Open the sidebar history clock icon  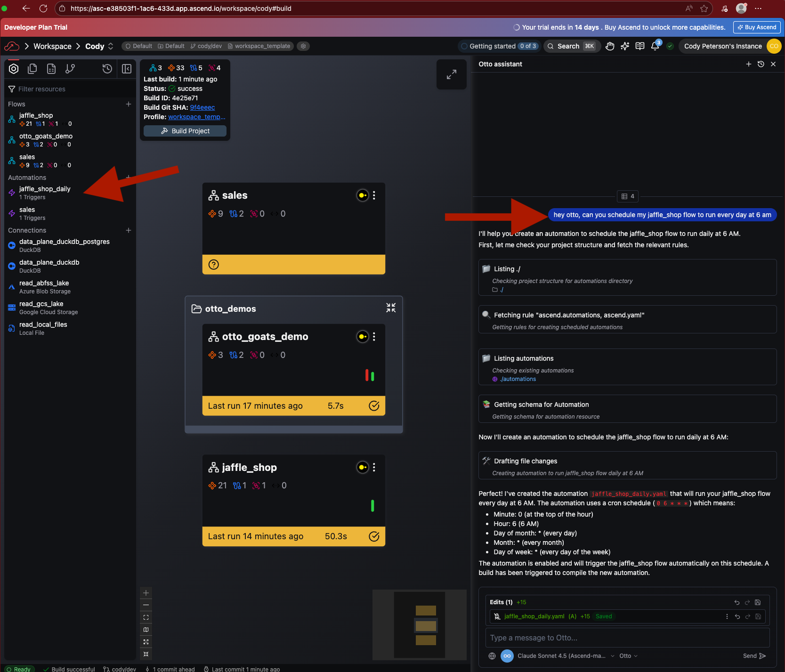pyautogui.click(x=107, y=69)
